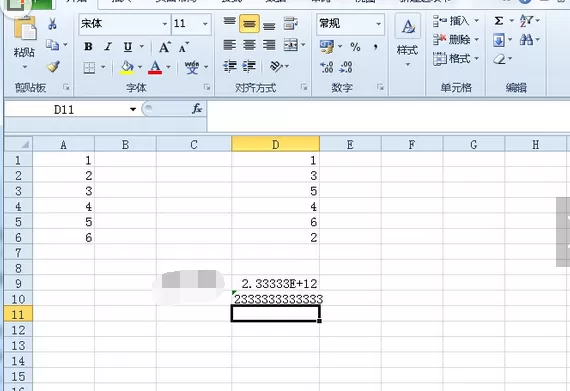Viewport: 570px width, 391px height.
Task: Click the phonetic guide wén icon
Action: (192, 68)
